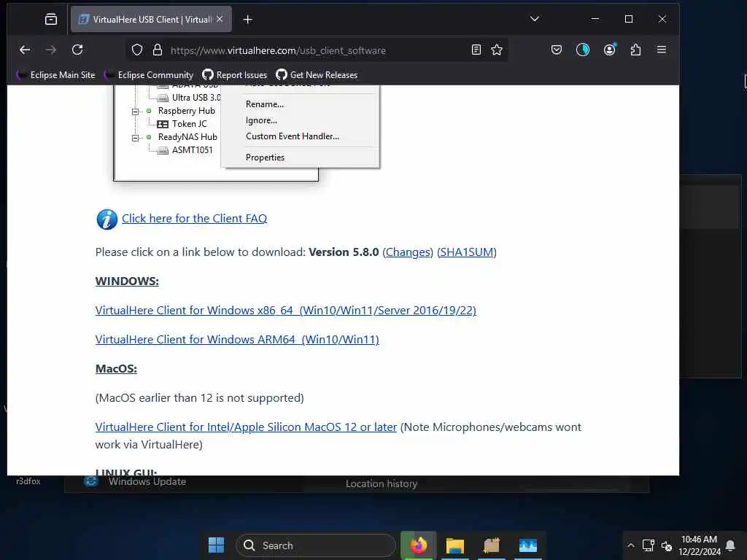Open the Firefox account icon
The image size is (747, 560).
pyautogui.click(x=610, y=50)
